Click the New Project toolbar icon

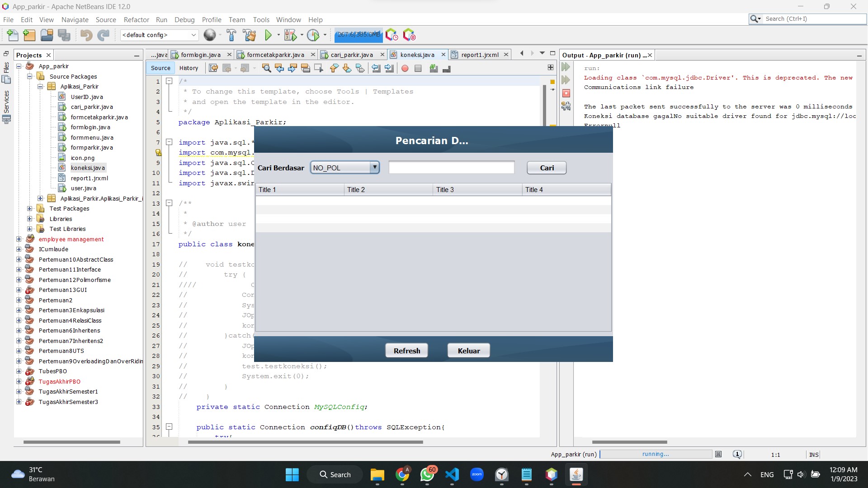(x=29, y=35)
